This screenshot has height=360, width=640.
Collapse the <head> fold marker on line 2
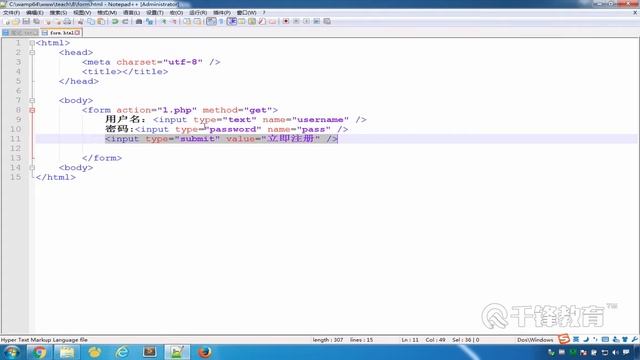coord(32,52)
